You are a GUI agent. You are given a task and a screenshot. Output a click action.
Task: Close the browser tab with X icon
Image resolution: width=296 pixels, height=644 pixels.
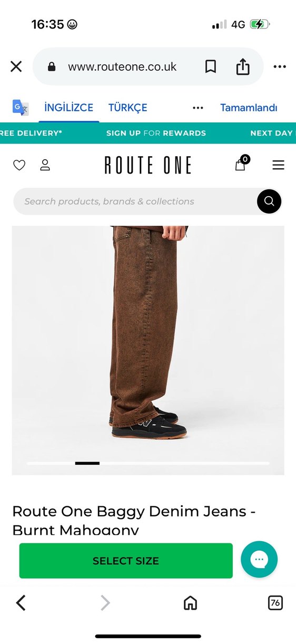click(16, 66)
